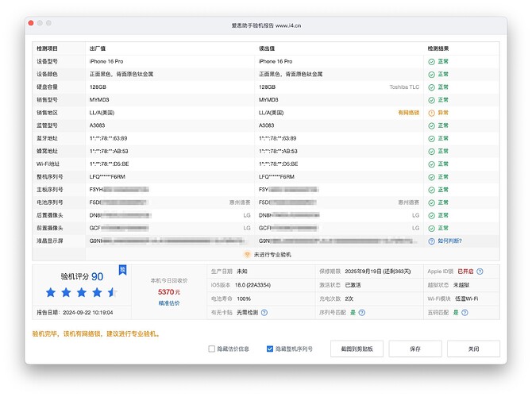Viewport: 532px width, 397px height.
Task: Click charge count value 2次
Action: pyautogui.click(x=349, y=299)
